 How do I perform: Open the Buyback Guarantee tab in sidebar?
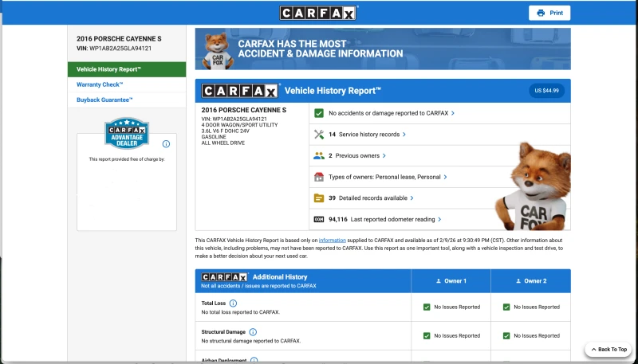(x=104, y=100)
